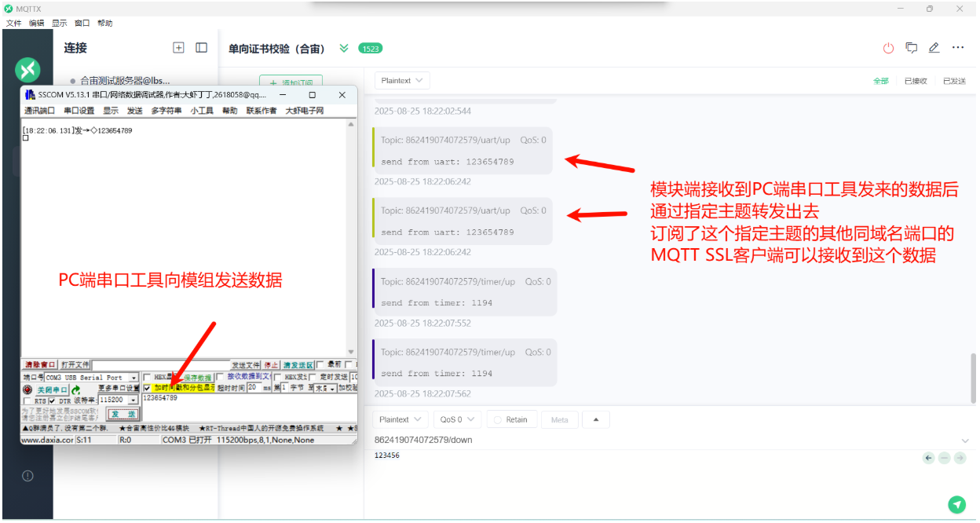Toggle the 最前 always-on-top checkbox
This screenshot has width=980, height=523.
[320, 365]
